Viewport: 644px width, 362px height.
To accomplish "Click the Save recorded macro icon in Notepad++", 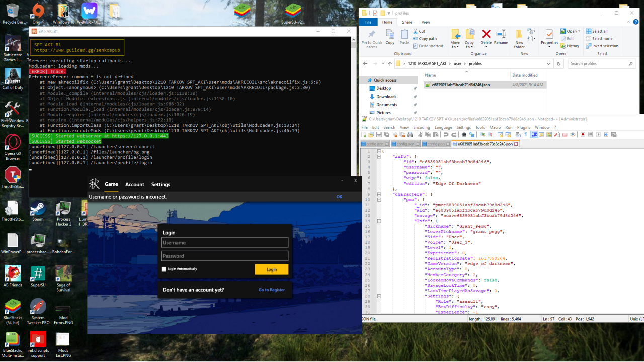I will [614, 134].
